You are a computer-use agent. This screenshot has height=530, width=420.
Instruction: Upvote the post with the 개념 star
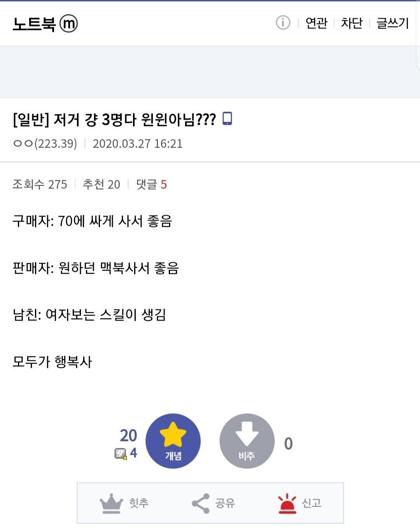(173, 440)
